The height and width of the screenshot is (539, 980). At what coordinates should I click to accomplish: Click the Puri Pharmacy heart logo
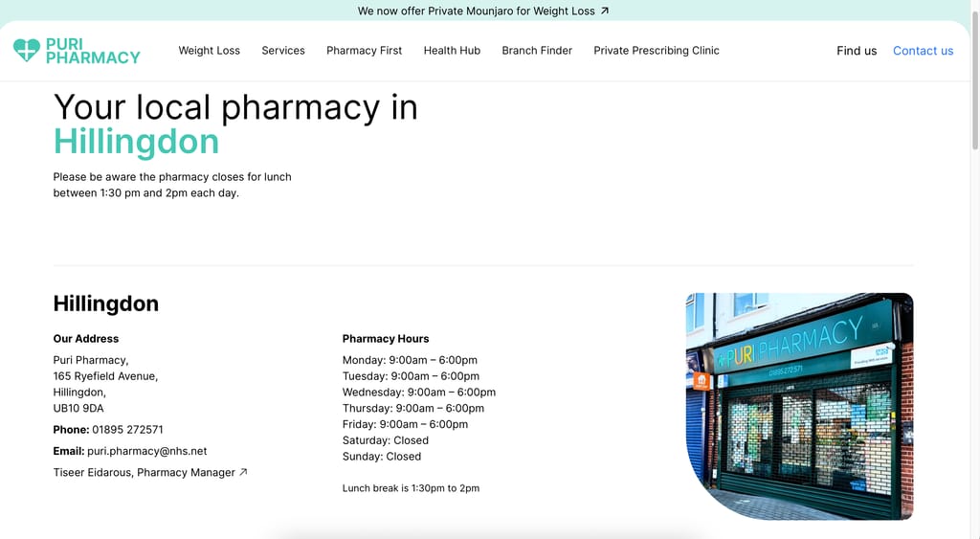26,50
